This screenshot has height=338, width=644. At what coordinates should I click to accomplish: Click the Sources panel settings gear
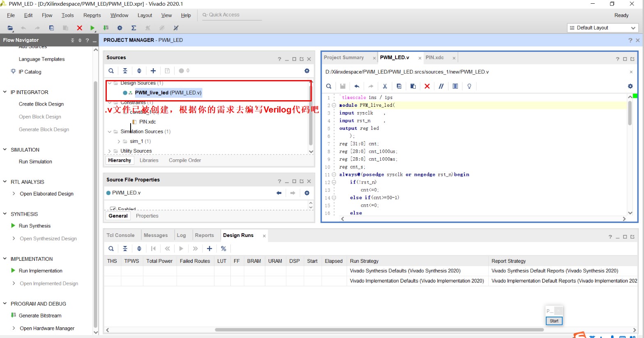[307, 71]
